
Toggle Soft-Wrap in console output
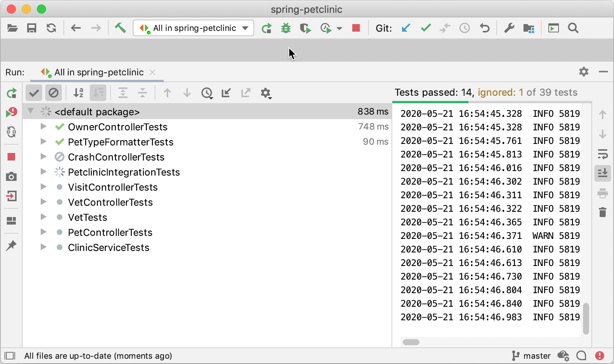[x=603, y=154]
